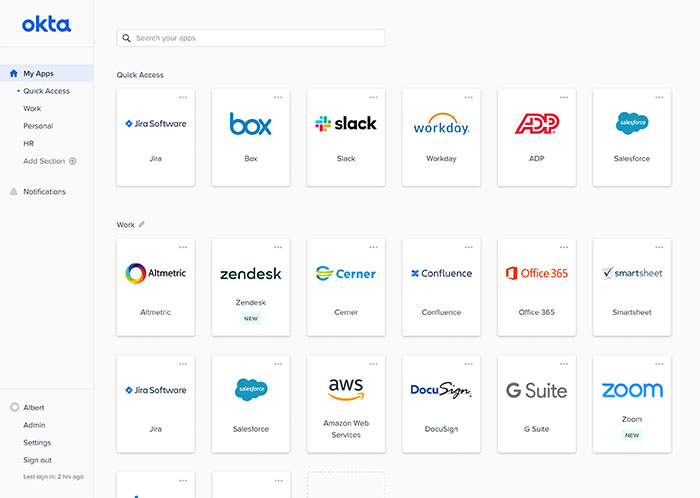Click Last sign in: 2 hrs ago text
The image size is (700, 498).
tap(53, 477)
